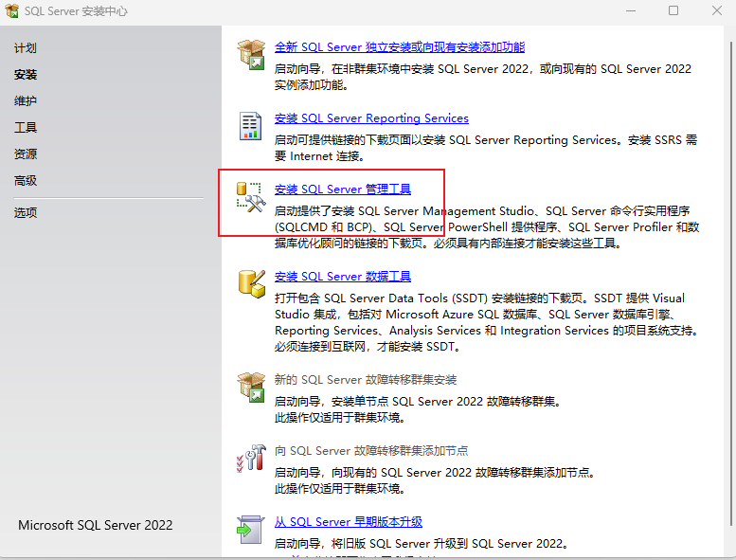736x560 pixels.
Task: Switch to the 维护 section
Action: coord(26,101)
